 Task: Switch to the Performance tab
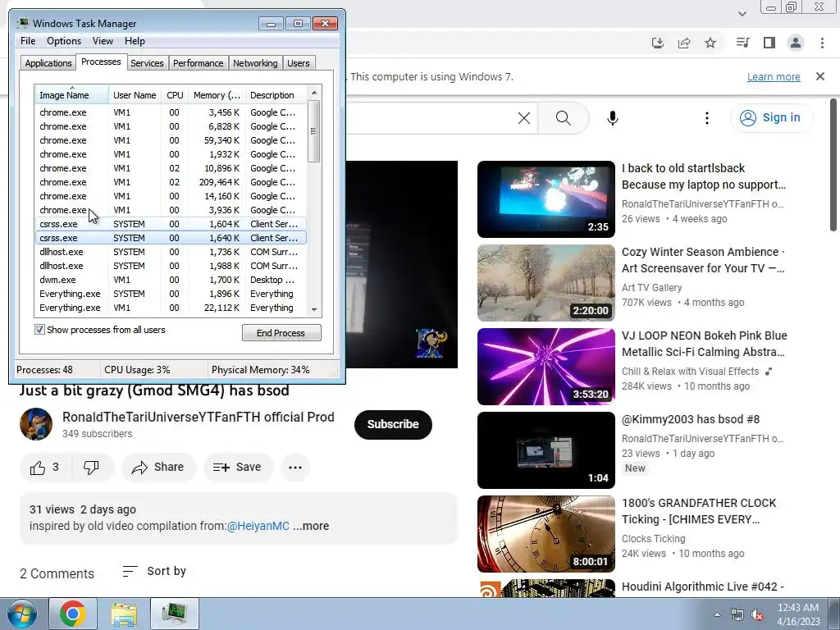(x=199, y=63)
